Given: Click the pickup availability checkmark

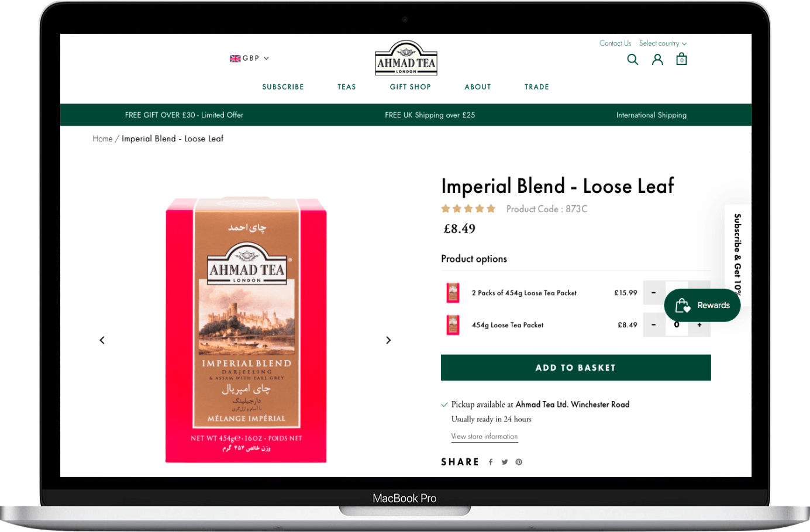Looking at the screenshot, I should pos(444,404).
